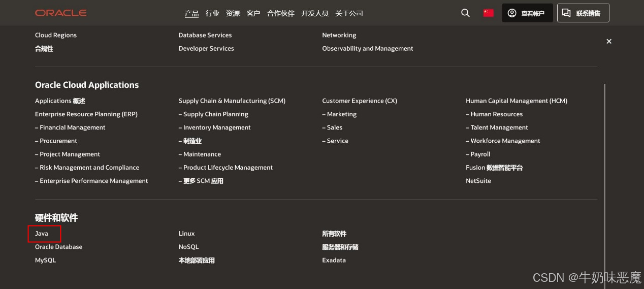Viewport: 644px width, 289px height.
Task: Click the 查看帐户 button
Action: click(527, 13)
